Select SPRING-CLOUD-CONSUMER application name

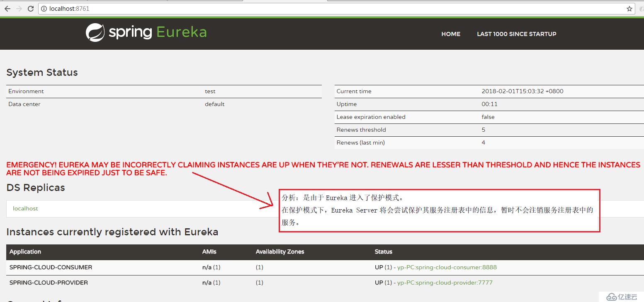coord(51,267)
